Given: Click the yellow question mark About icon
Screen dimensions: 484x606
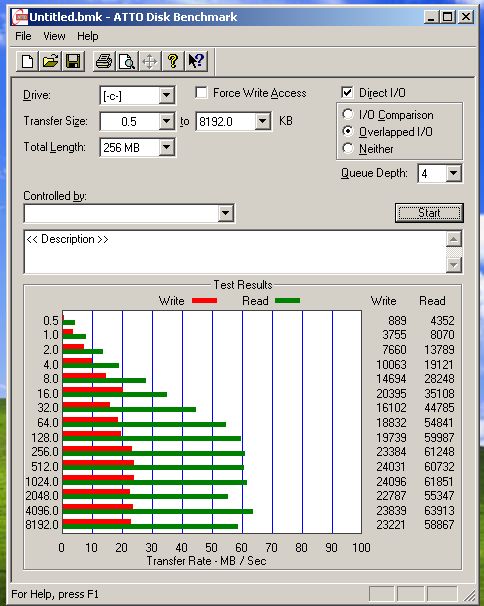Looking at the screenshot, I should [x=173, y=61].
